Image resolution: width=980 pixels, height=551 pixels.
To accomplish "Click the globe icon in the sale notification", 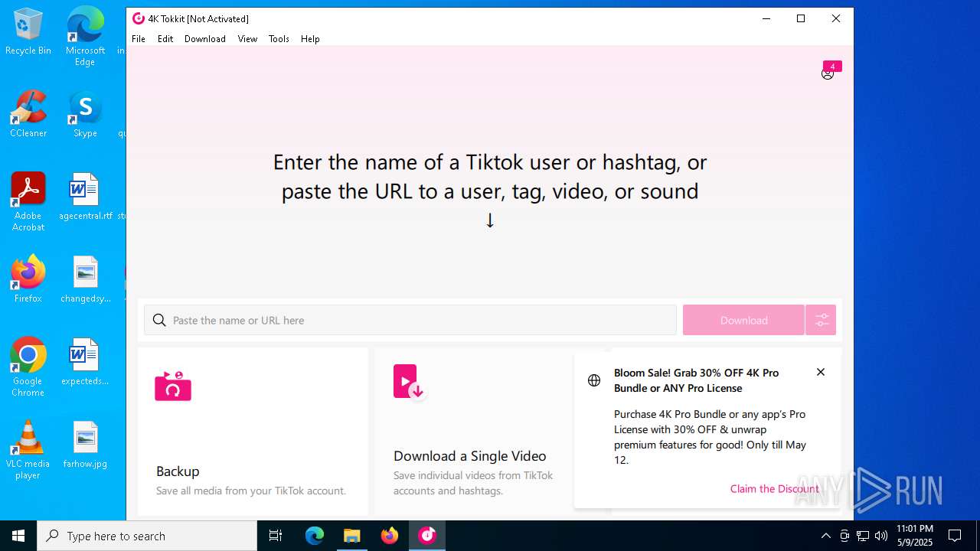I will click(x=594, y=380).
